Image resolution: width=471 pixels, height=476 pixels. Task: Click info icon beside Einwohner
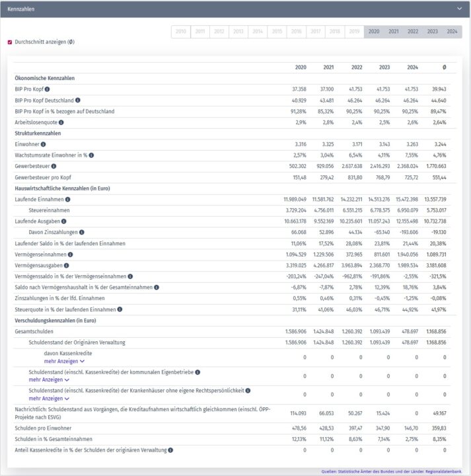click(44, 144)
